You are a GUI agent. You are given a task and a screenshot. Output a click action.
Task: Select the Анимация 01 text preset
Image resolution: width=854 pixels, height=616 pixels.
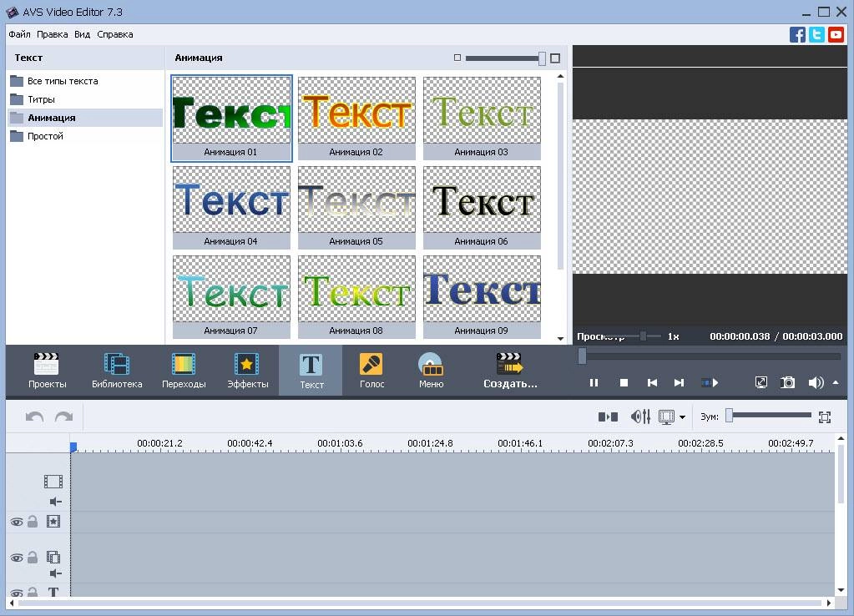231,119
